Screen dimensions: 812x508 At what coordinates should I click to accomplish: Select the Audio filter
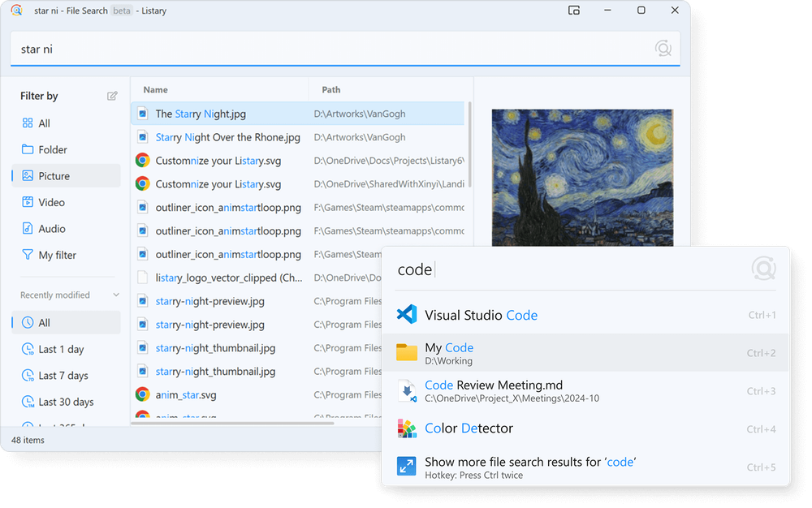(66, 229)
